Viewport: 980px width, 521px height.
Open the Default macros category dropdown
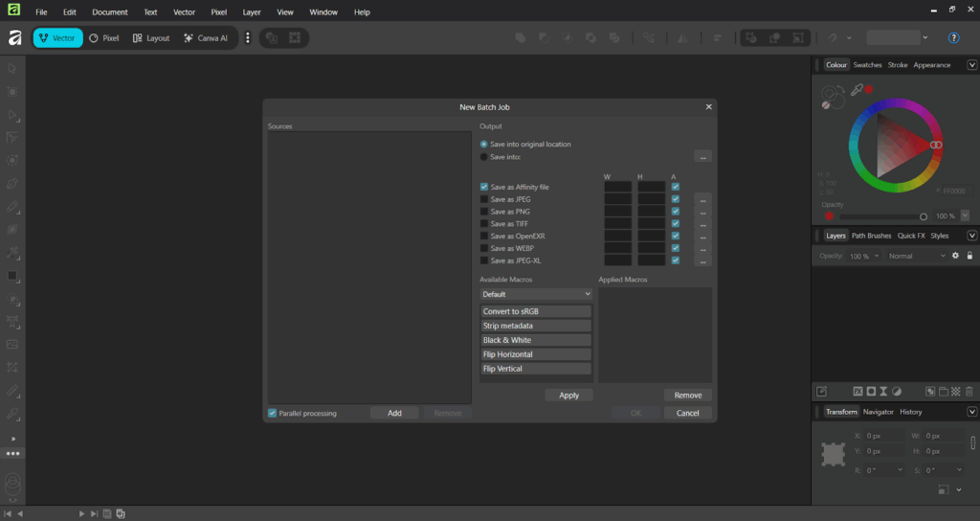click(x=536, y=295)
